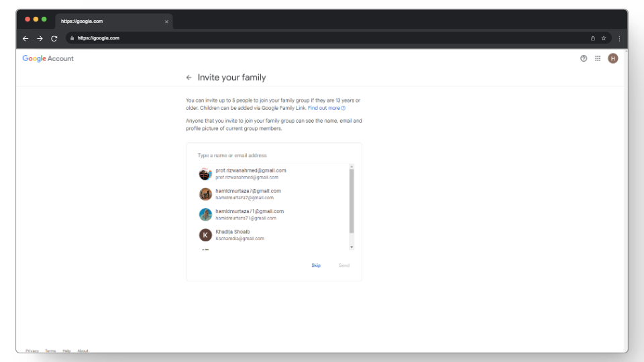Image resolution: width=644 pixels, height=362 pixels.
Task: Reload the page
Action: coord(54,38)
